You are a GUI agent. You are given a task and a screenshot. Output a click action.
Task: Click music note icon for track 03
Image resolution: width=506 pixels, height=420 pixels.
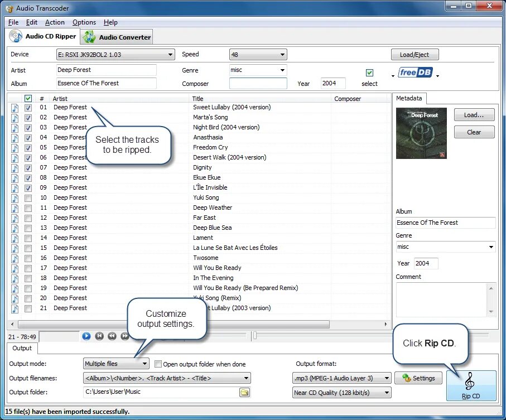tap(15, 128)
